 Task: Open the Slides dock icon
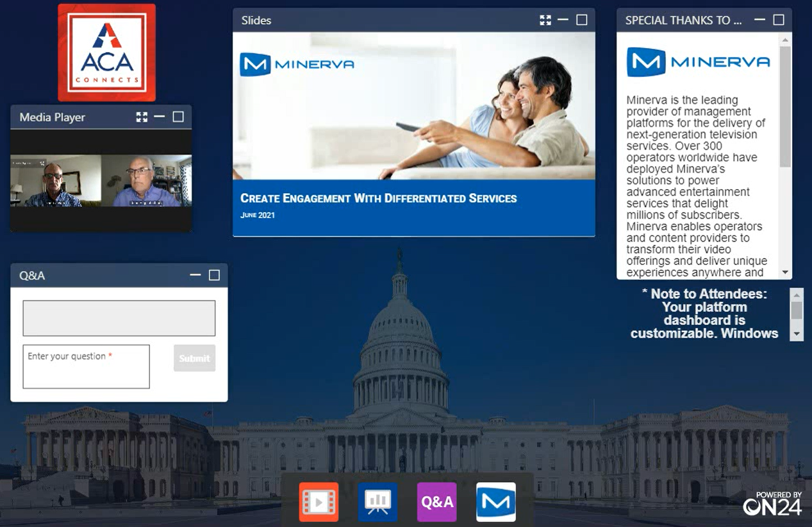377,502
